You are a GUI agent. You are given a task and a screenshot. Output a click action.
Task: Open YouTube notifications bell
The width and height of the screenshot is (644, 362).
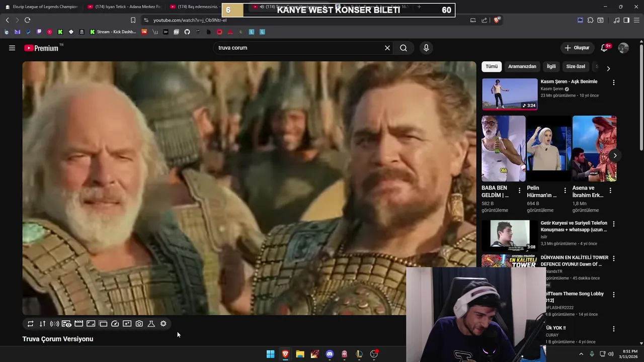605,48
